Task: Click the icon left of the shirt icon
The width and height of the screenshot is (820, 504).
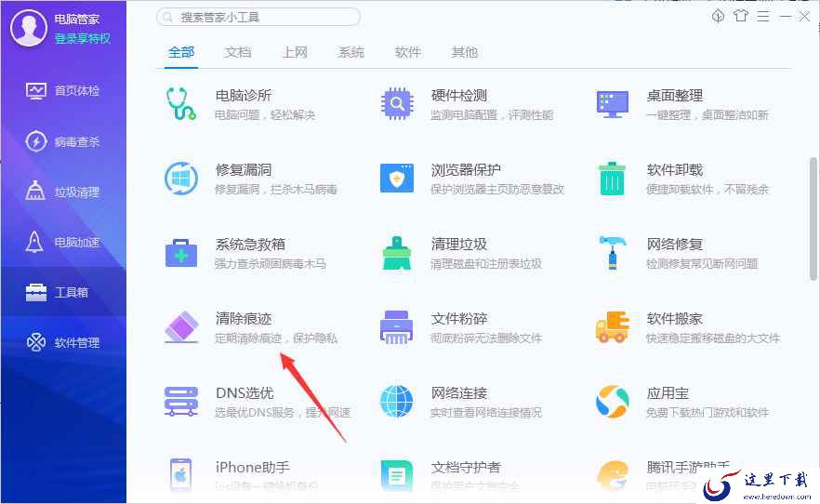Action: [x=718, y=16]
